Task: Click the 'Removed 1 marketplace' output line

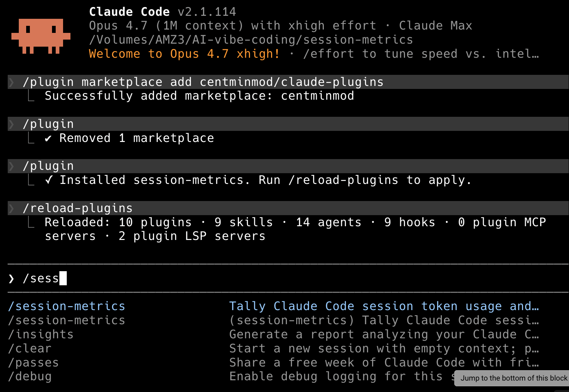Action: tap(130, 138)
